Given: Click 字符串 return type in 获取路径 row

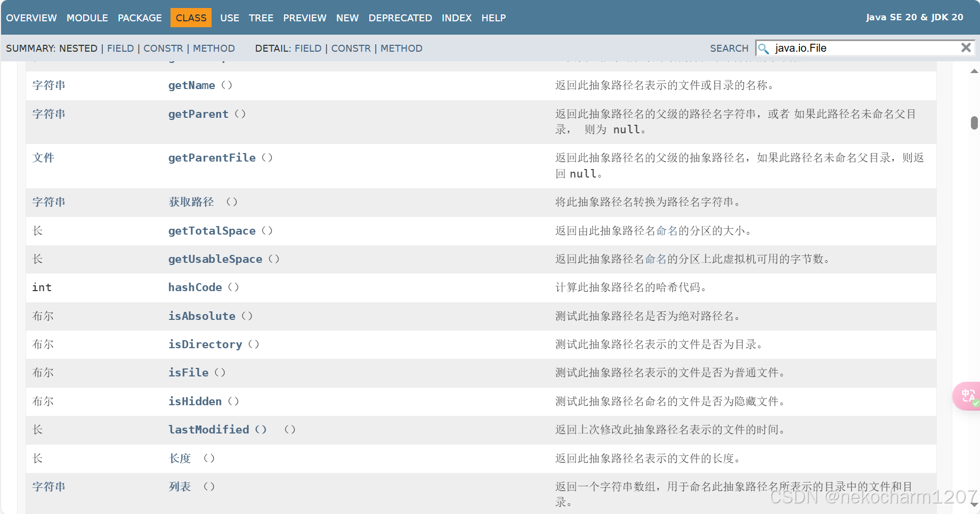Looking at the screenshot, I should point(48,202).
